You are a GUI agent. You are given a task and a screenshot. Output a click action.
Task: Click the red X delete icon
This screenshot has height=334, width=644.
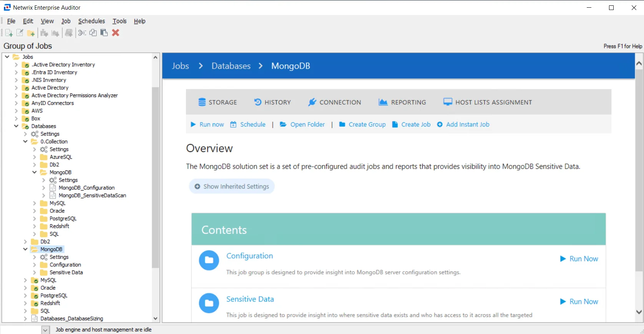(x=116, y=33)
